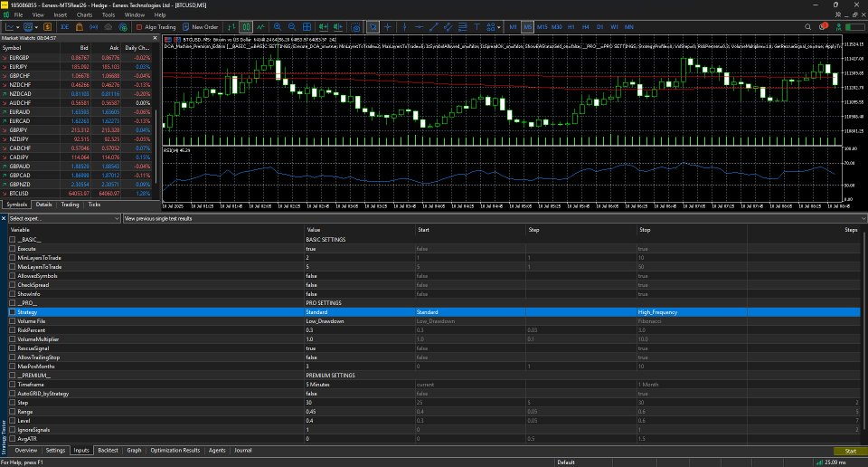The image size is (868, 467).
Task: Select the trendline drawing tool
Action: [x=433, y=26]
